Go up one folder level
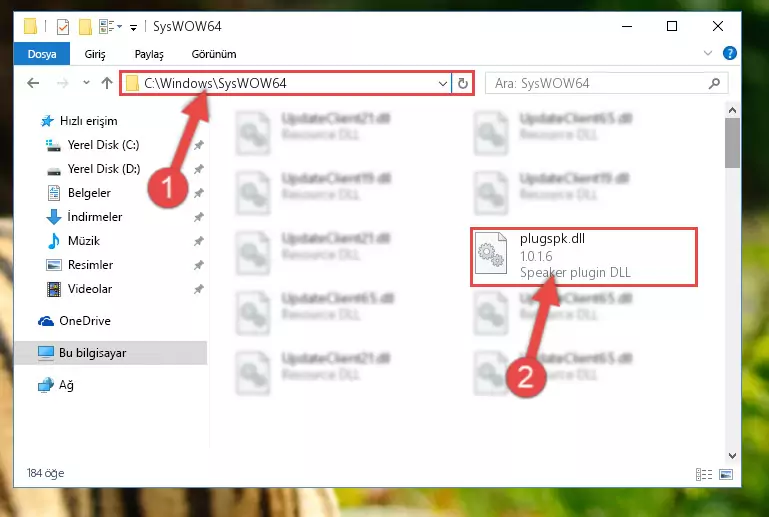This screenshot has height=517, width=769. (x=107, y=83)
